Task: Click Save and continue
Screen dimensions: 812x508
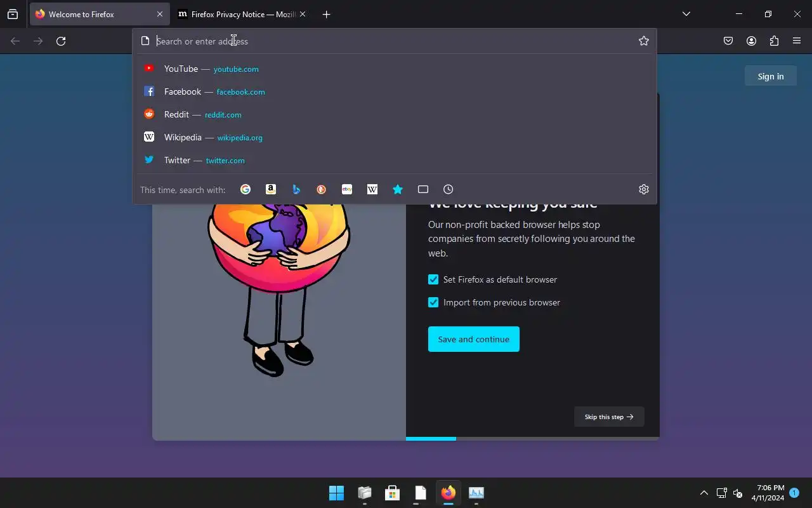Action: [x=474, y=339]
